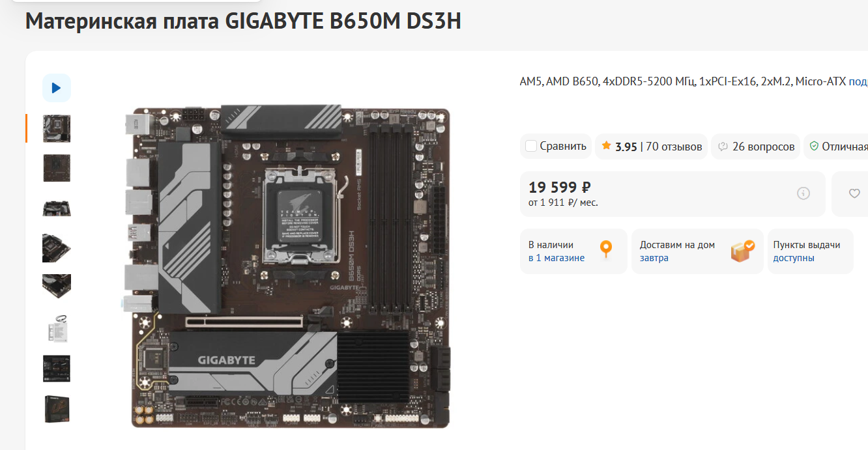Click the delivery box icon
The width and height of the screenshot is (868, 450).
[x=742, y=251]
